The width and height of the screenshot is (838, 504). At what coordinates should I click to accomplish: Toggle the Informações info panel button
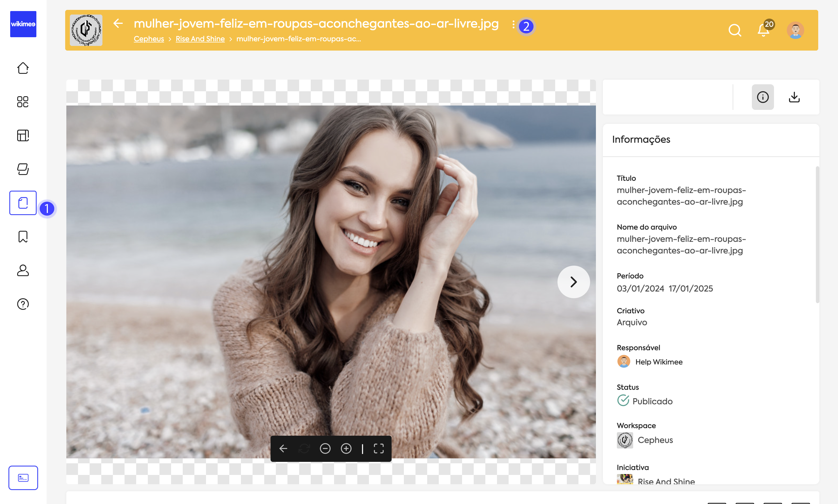click(x=763, y=97)
